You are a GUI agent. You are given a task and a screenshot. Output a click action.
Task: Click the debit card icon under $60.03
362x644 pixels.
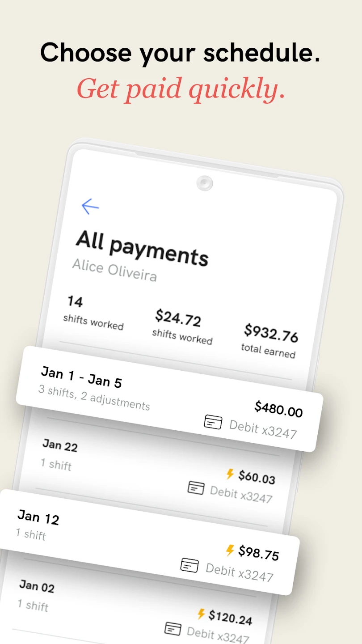tap(196, 487)
